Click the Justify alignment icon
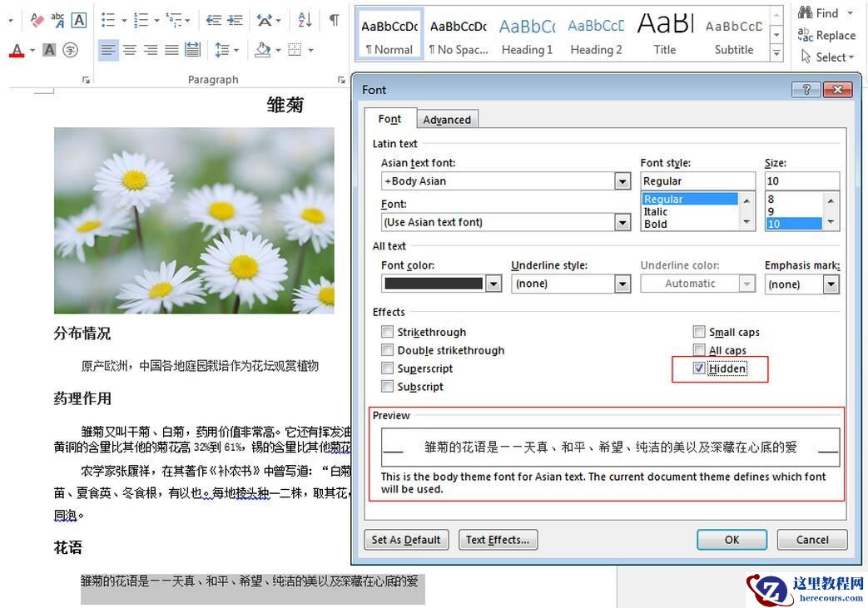The height and width of the screenshot is (608, 868). (x=171, y=51)
